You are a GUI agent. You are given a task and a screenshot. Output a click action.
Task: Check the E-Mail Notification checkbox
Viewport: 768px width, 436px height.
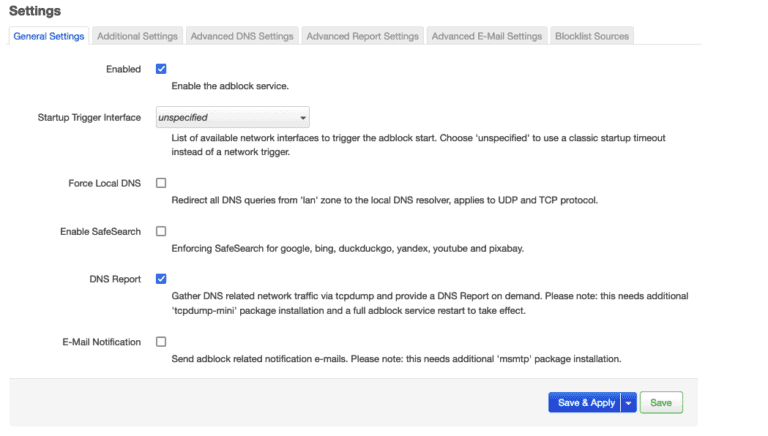click(161, 342)
